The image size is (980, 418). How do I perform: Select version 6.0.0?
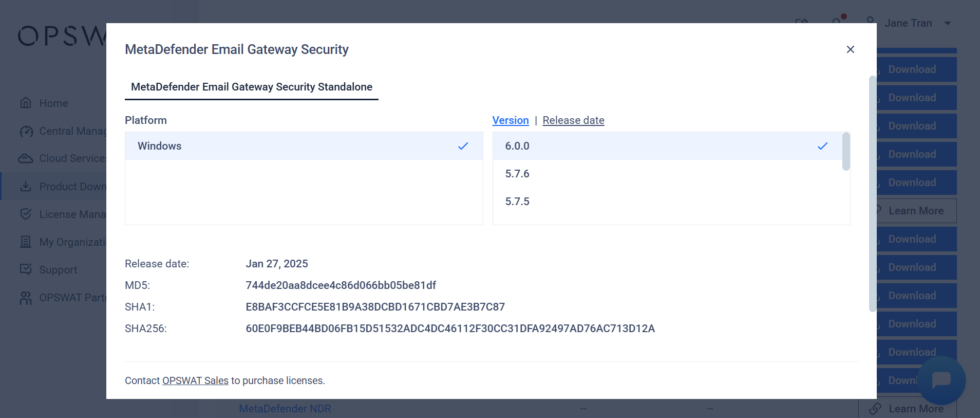(667, 146)
